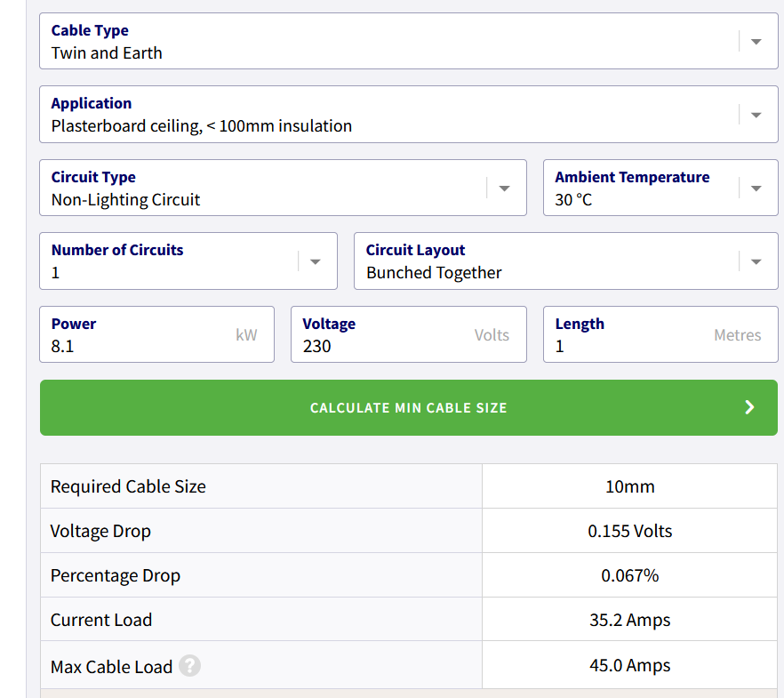Open the Number of Circuits dropdown
This screenshot has height=698, width=784.
click(x=315, y=261)
